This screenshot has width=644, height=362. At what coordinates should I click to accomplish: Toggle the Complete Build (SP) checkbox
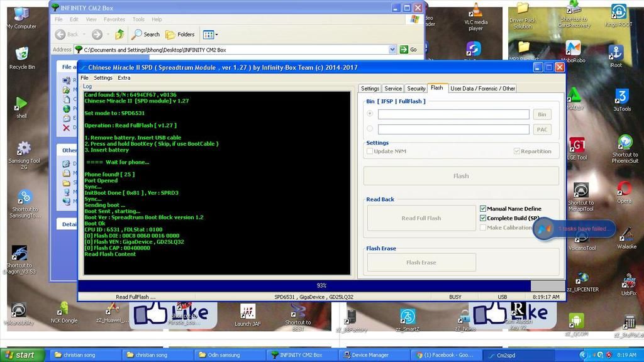pyautogui.click(x=483, y=218)
